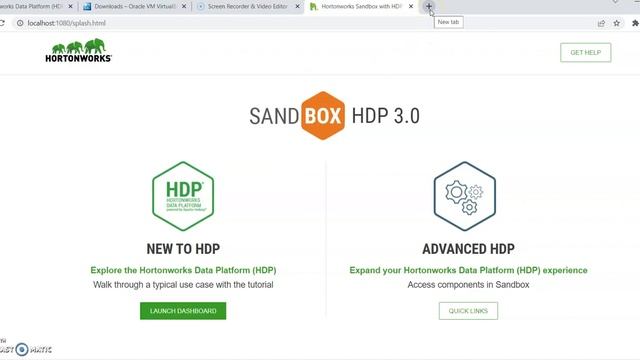Switch to the Hortonworks Data Platform tab
This screenshot has height=360, width=640.
(37, 7)
